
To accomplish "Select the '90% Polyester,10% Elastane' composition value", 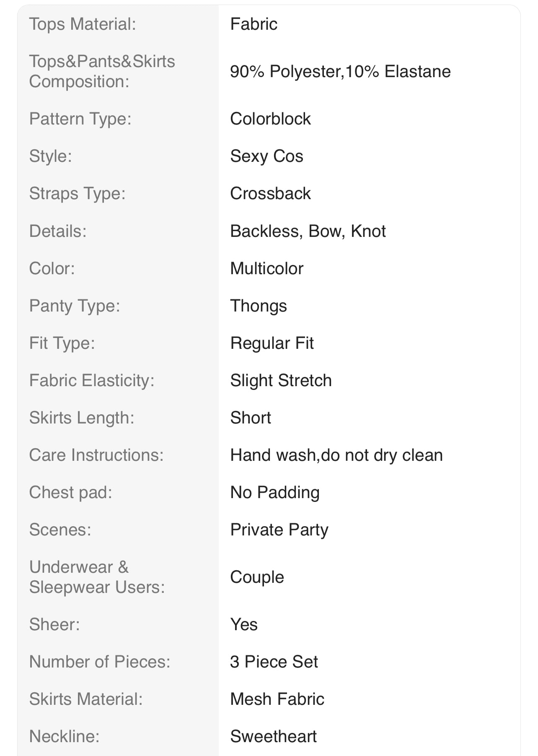I will [340, 72].
